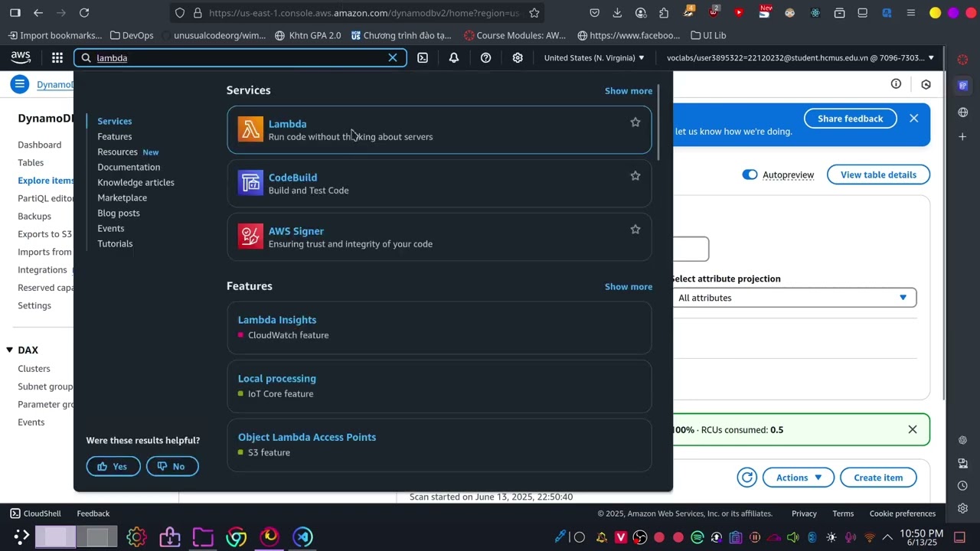Screen dimensions: 980x551
Task: Open the AWS services grid menu
Action: [x=57, y=57]
